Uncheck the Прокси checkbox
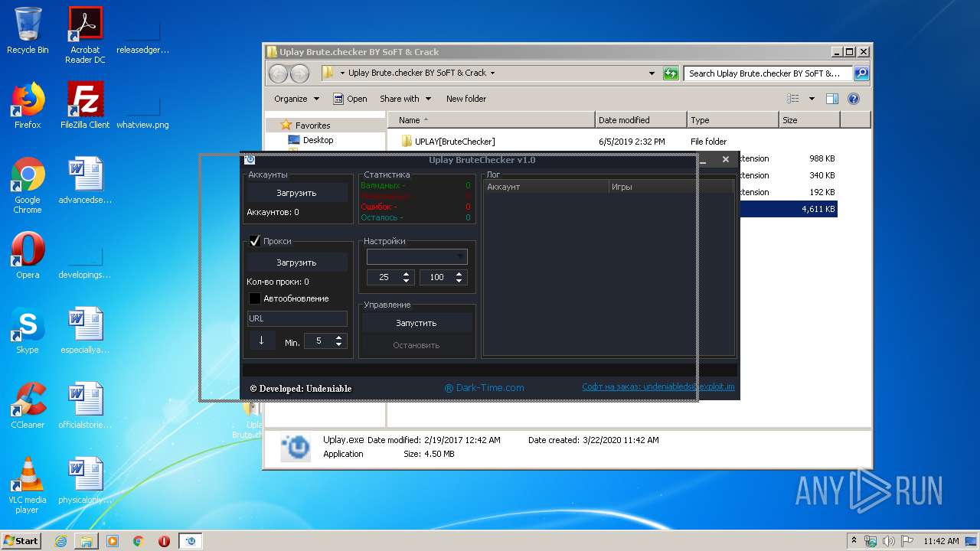980x551 pixels. click(x=255, y=241)
